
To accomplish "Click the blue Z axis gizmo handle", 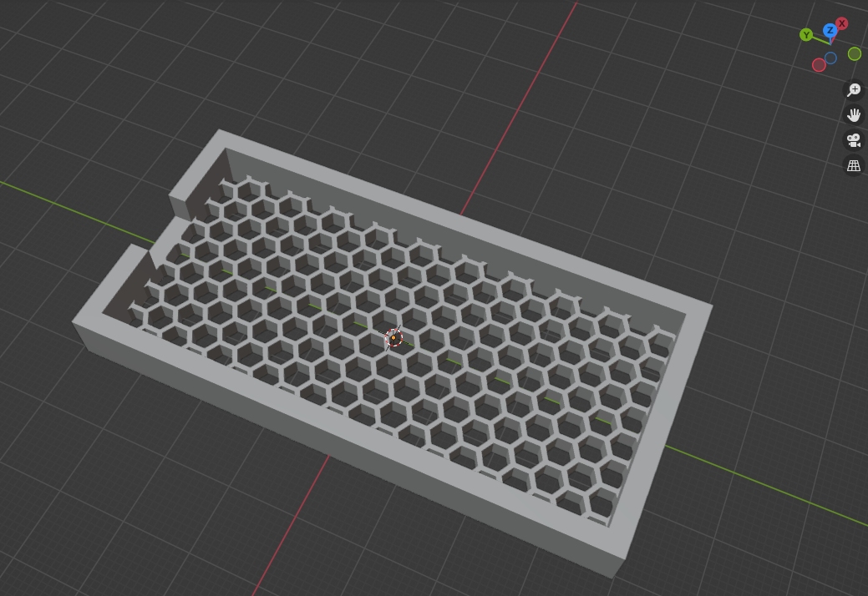I will 830,30.
